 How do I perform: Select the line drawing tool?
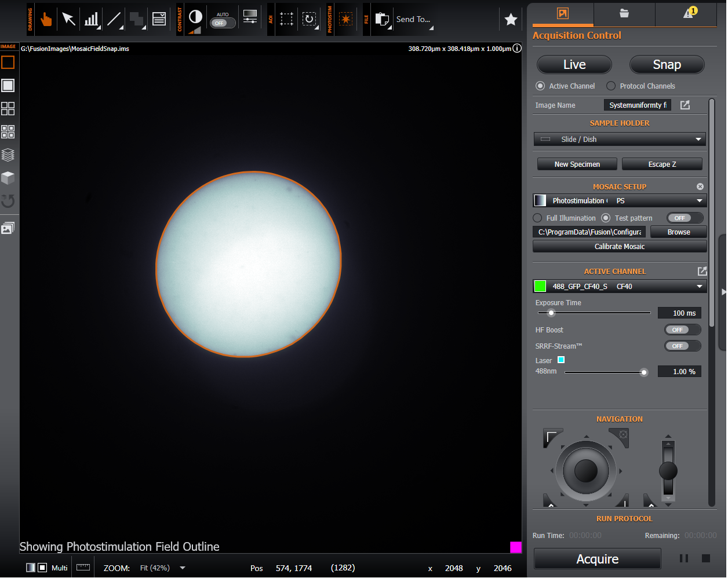114,20
